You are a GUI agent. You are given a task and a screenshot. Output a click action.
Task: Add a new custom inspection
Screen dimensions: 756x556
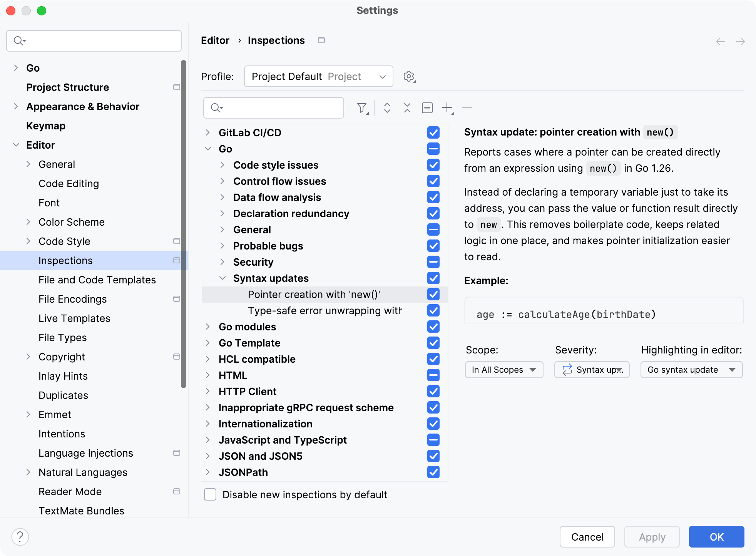point(447,108)
